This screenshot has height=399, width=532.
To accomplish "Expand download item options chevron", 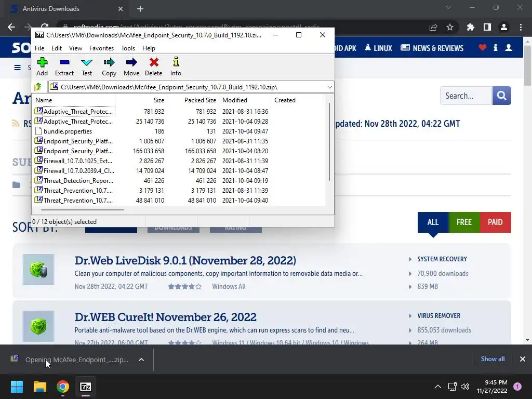I will [x=141, y=360].
